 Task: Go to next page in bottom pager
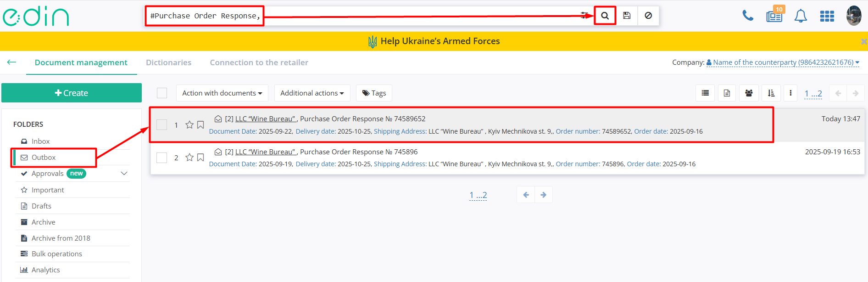[544, 195]
